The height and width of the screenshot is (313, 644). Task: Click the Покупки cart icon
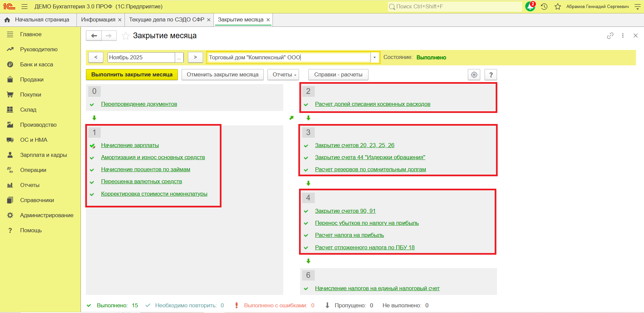coord(10,95)
